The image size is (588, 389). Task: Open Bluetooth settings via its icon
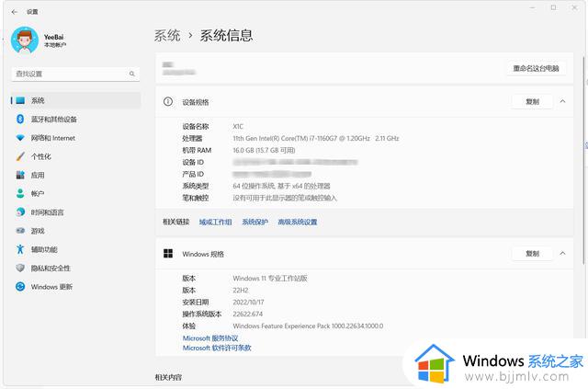click(x=20, y=119)
